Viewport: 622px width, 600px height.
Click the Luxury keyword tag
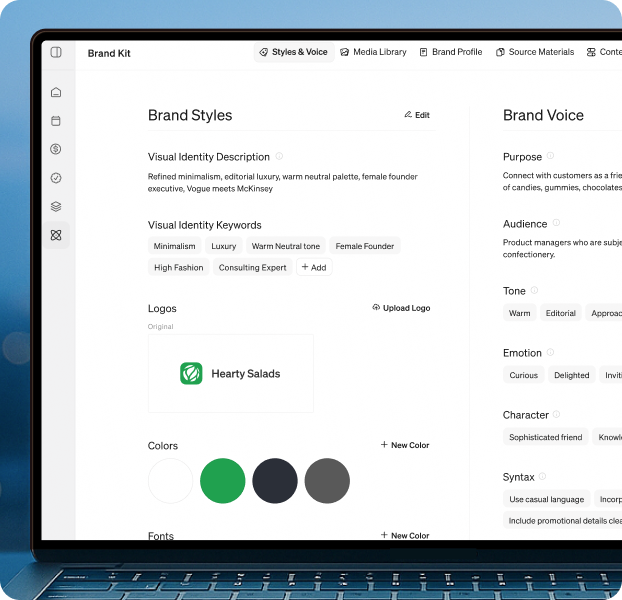point(223,246)
